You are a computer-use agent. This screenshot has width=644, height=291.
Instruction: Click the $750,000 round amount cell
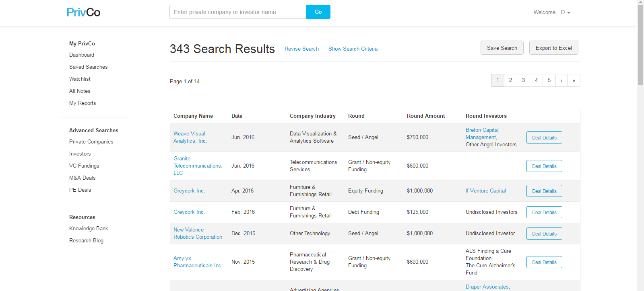pos(417,137)
